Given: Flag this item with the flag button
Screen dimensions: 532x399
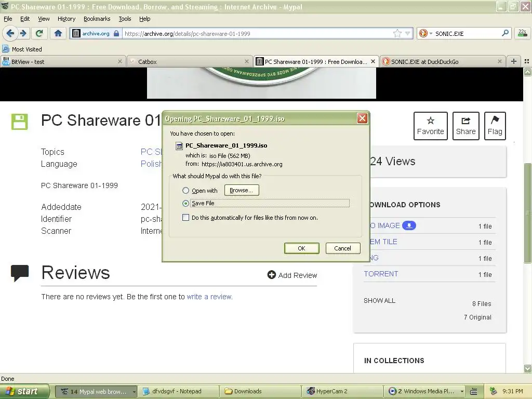Looking at the screenshot, I should pyautogui.click(x=495, y=126).
